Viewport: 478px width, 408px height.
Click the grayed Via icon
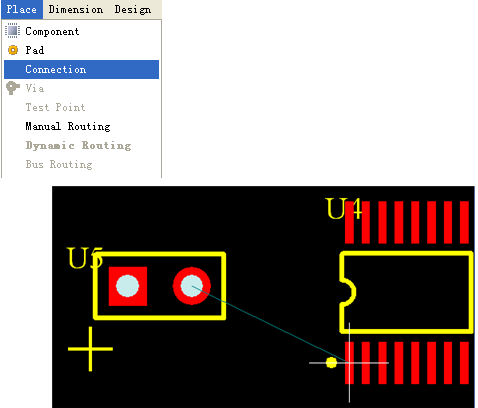click(x=13, y=88)
